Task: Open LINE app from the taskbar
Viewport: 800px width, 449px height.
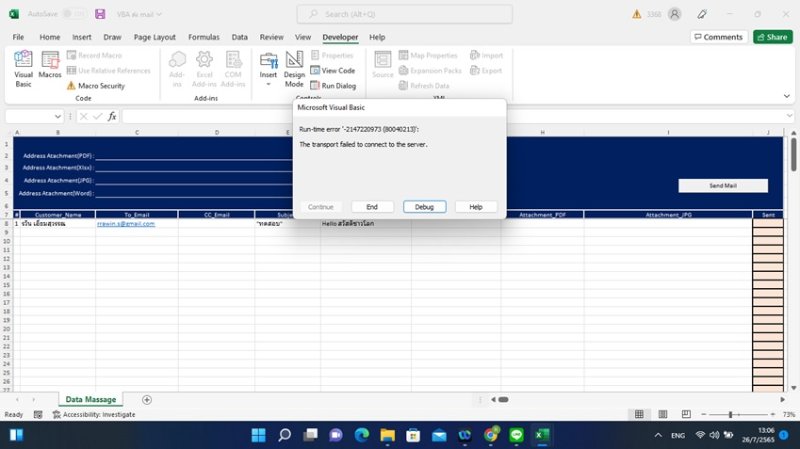Action: 517,435
